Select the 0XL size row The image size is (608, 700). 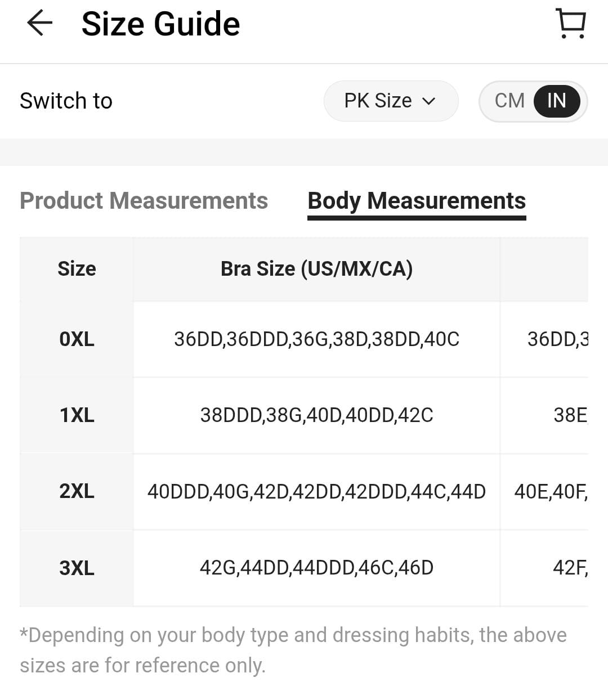pyautogui.click(x=304, y=339)
